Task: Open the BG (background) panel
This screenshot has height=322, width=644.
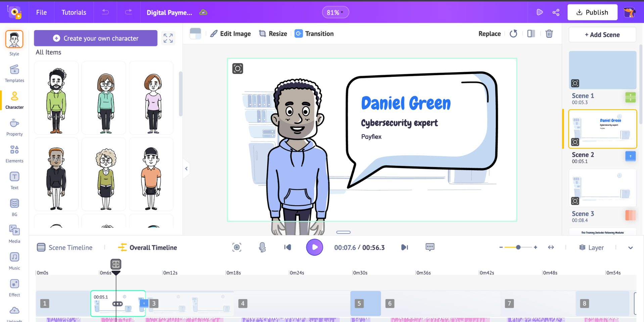Action: (x=14, y=207)
